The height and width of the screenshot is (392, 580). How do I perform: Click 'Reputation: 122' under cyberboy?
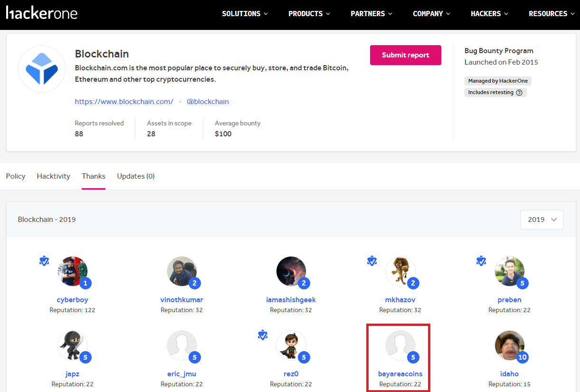(72, 310)
